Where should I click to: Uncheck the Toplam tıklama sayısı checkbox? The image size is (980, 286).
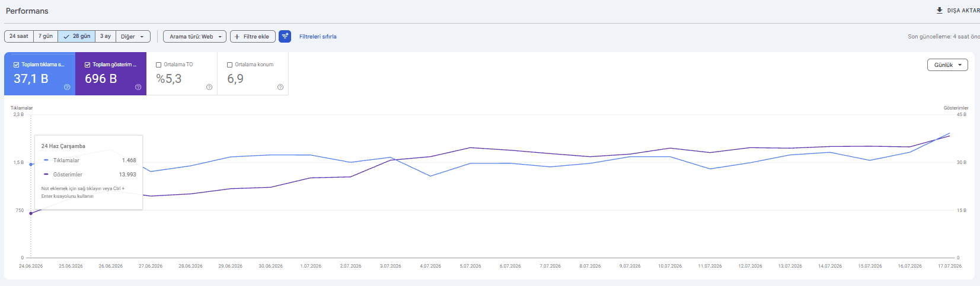(x=17, y=65)
